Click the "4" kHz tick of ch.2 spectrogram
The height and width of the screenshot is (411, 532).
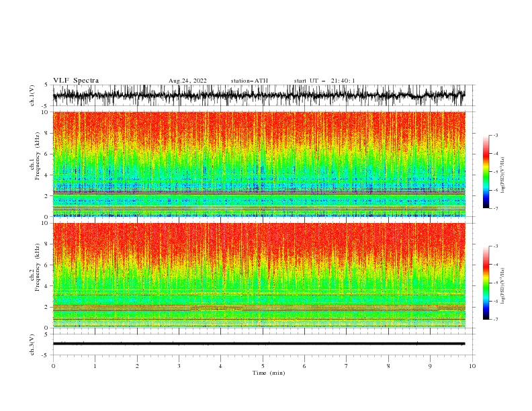point(46,286)
